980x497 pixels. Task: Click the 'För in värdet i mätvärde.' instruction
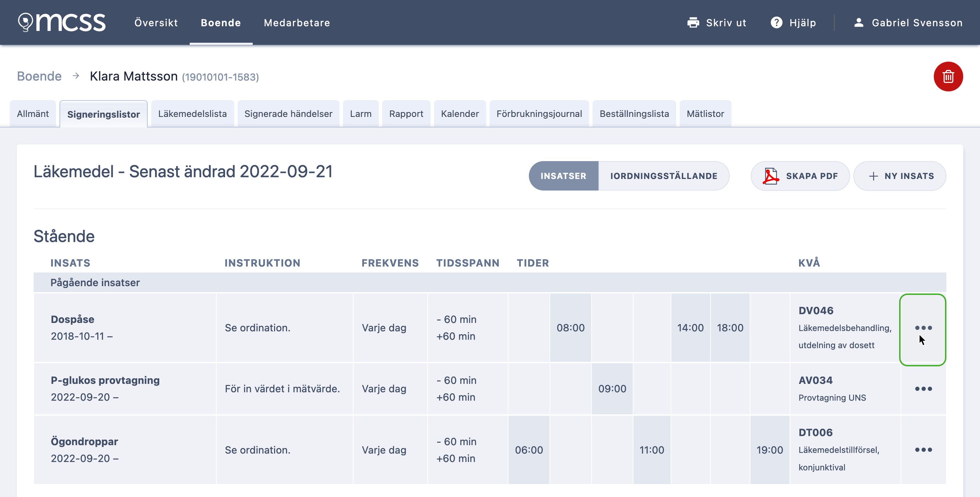tap(282, 389)
